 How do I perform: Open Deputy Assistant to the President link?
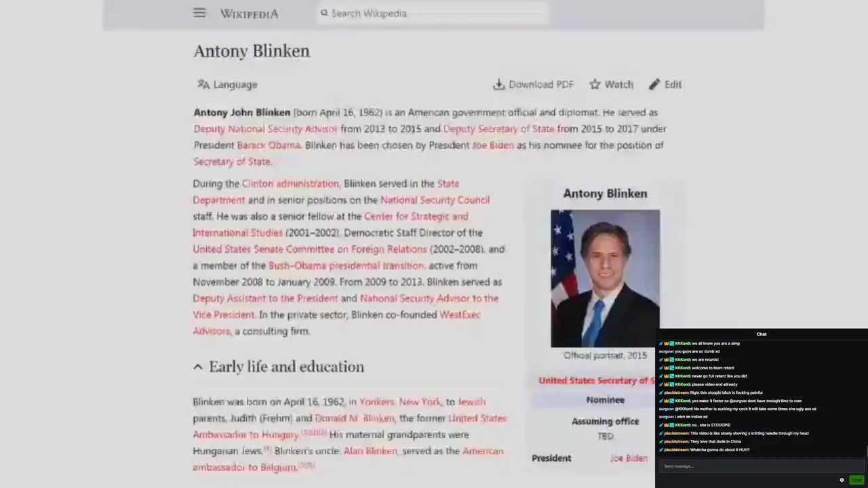pos(265,298)
